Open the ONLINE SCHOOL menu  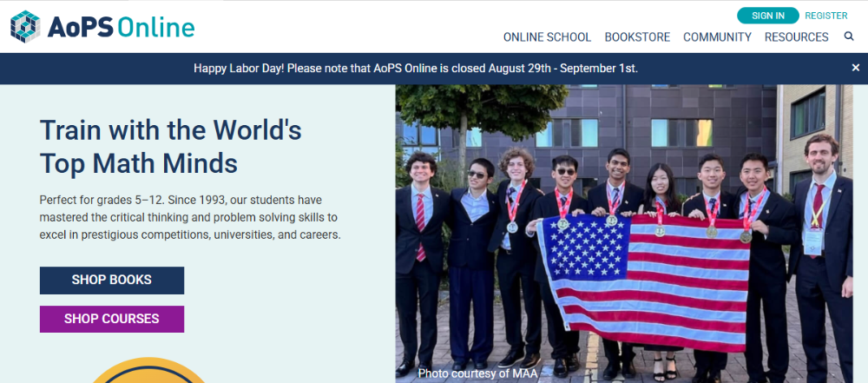point(547,37)
